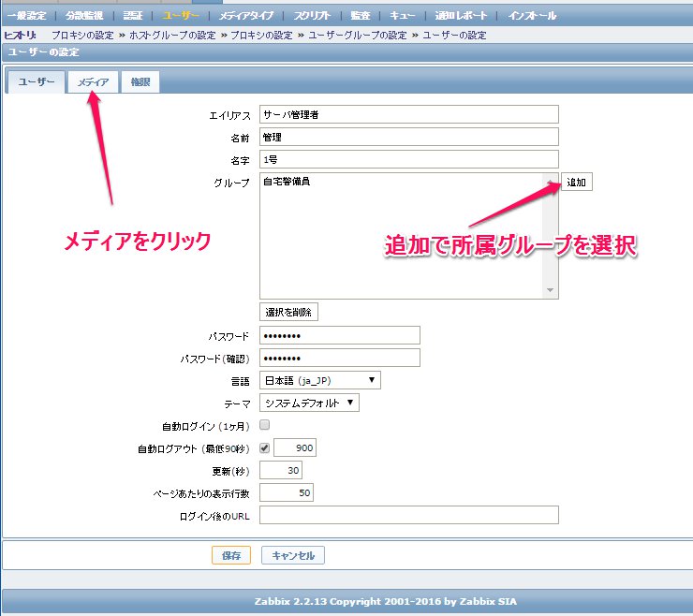Uncheck the 自動ログアウト checkbox
The image size is (693, 616).
click(x=264, y=448)
